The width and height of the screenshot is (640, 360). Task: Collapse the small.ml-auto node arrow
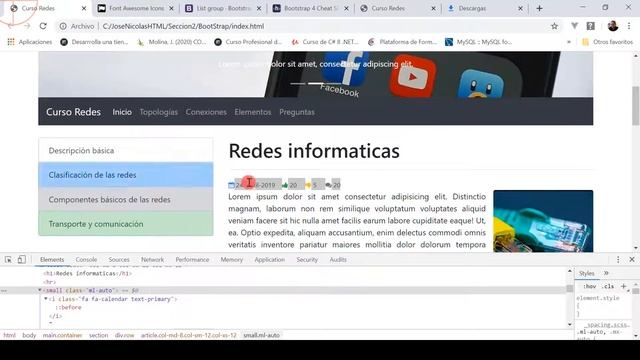40,290
